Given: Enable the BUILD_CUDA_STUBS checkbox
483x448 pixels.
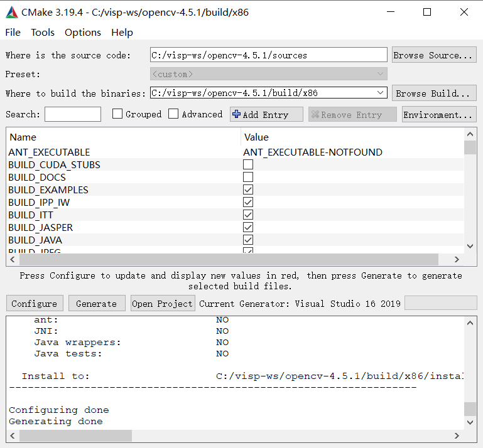Looking at the screenshot, I should pos(248,164).
